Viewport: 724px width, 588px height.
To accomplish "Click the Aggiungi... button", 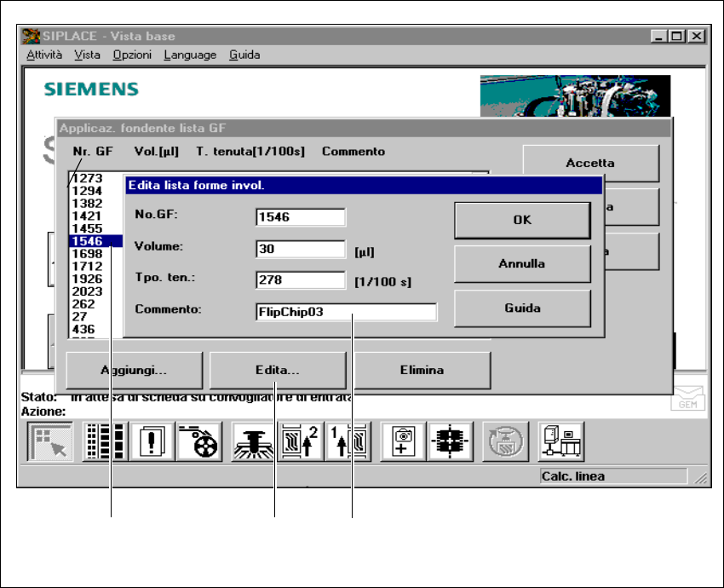I will pos(135,371).
